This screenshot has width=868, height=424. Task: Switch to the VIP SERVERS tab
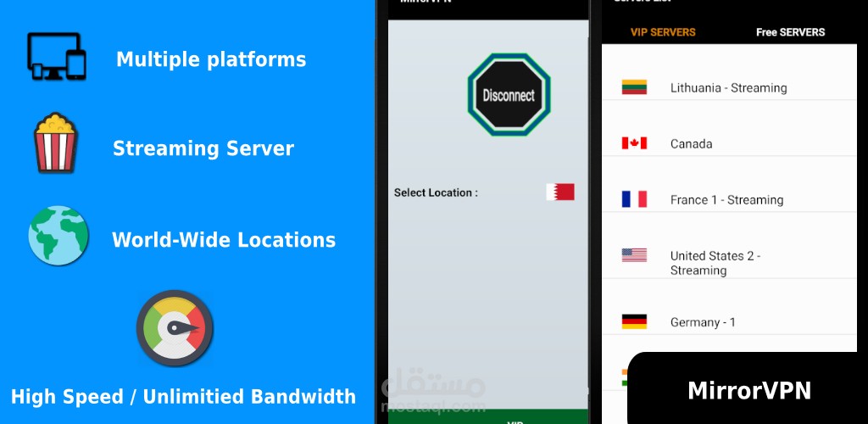tap(663, 33)
